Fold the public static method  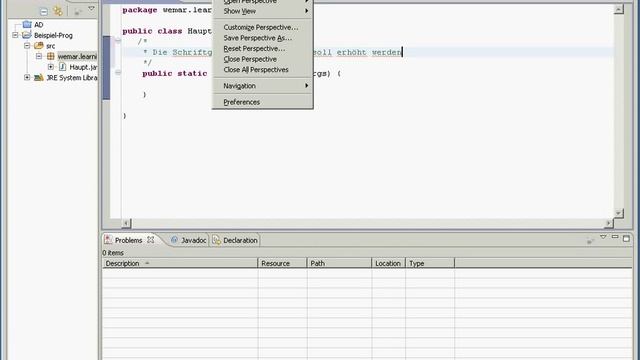[118, 73]
